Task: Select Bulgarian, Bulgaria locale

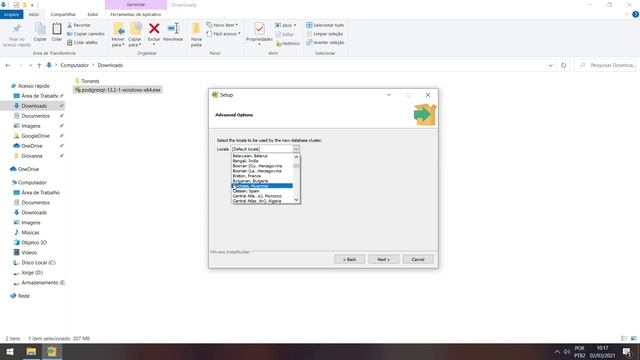Action: (262, 181)
